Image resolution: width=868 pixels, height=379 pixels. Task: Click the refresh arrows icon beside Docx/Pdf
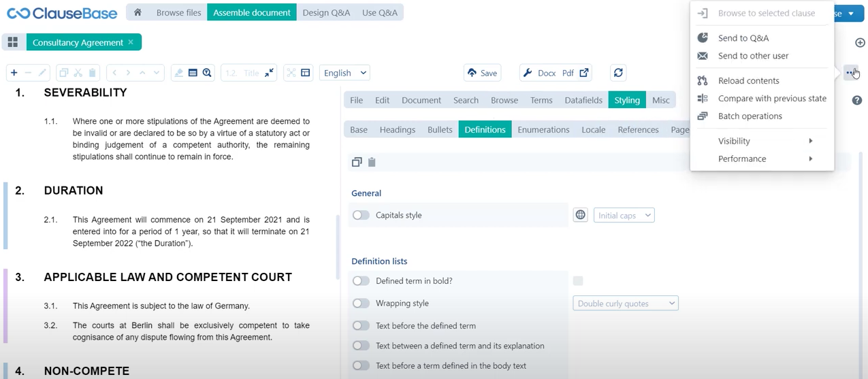617,73
